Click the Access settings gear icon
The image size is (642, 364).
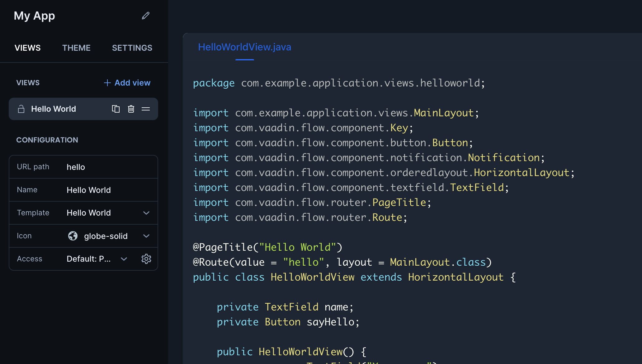(145, 258)
